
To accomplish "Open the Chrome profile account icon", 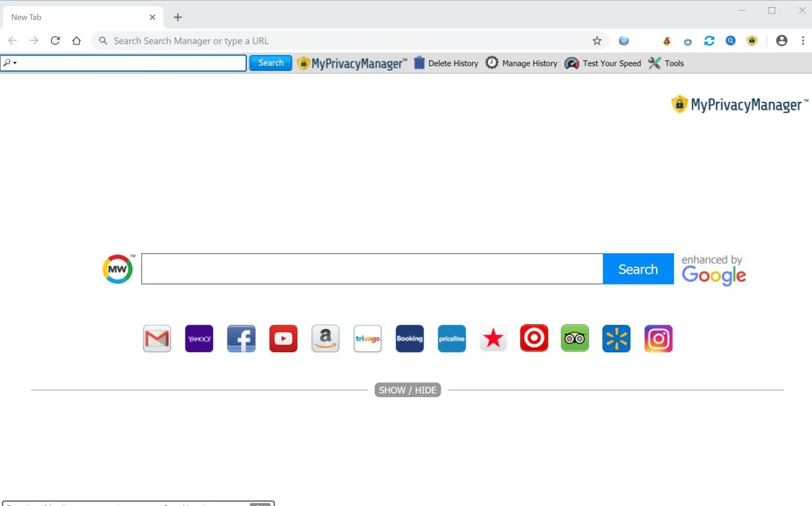I will click(782, 41).
